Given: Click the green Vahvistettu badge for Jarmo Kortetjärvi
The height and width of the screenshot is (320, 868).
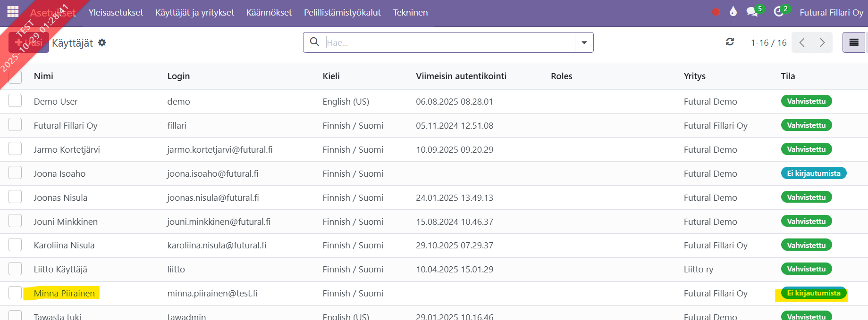Looking at the screenshot, I should [x=806, y=149].
